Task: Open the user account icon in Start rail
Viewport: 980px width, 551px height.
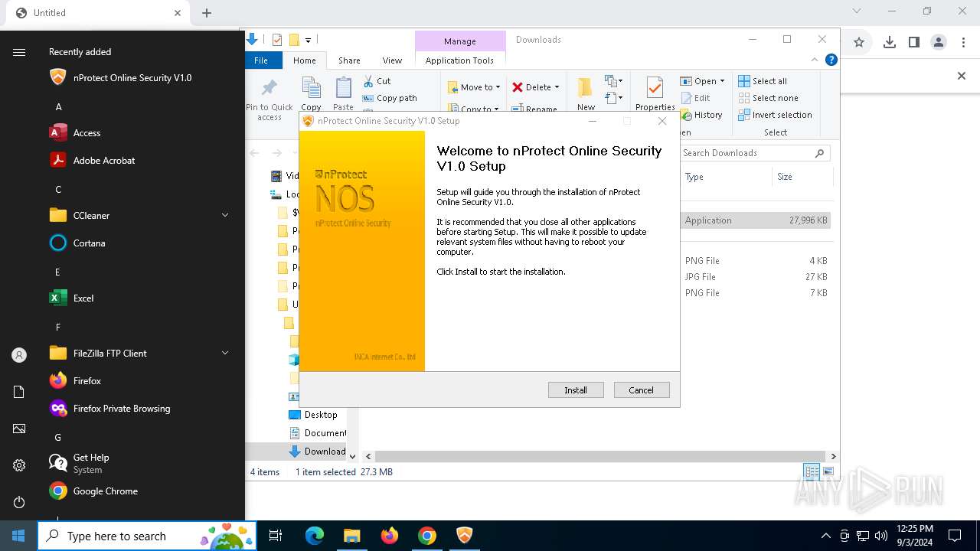Action: (x=19, y=355)
